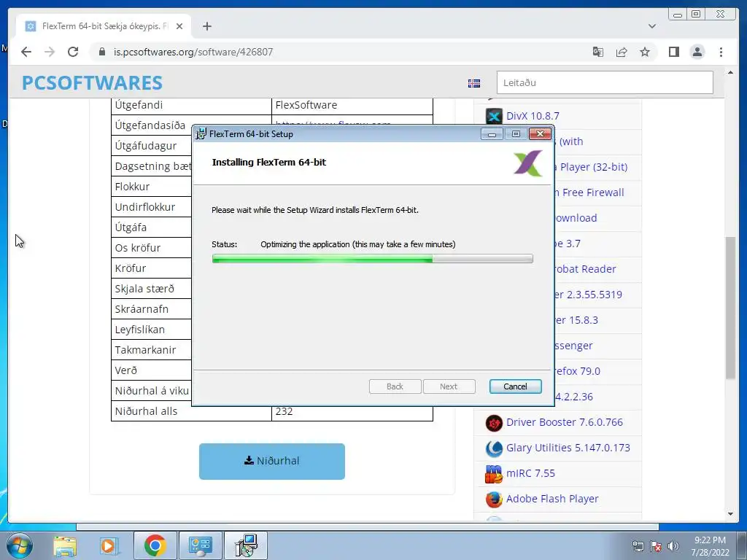Viewport: 747px width, 560px height.
Task: Click the Kröfur row label
Action: coord(130,268)
